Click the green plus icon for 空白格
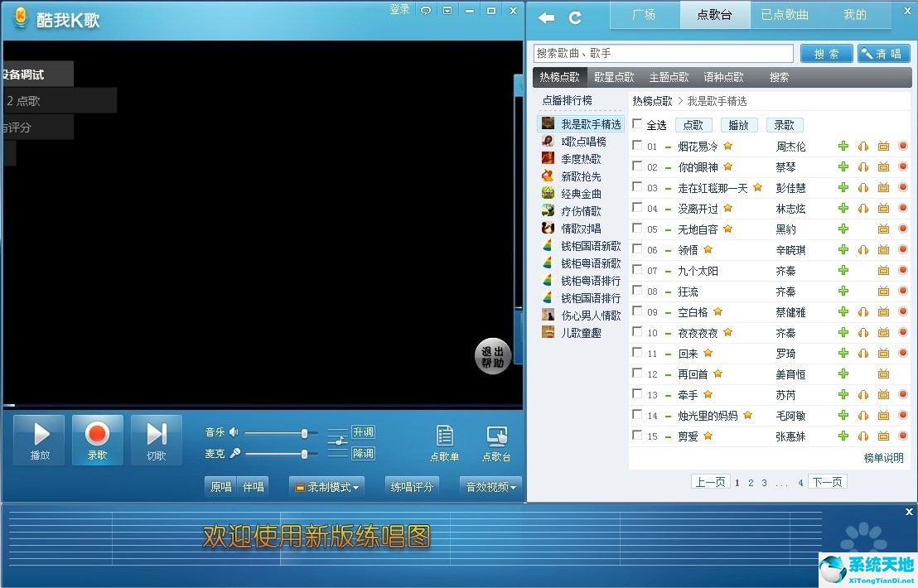This screenshot has width=918, height=588. [843, 312]
